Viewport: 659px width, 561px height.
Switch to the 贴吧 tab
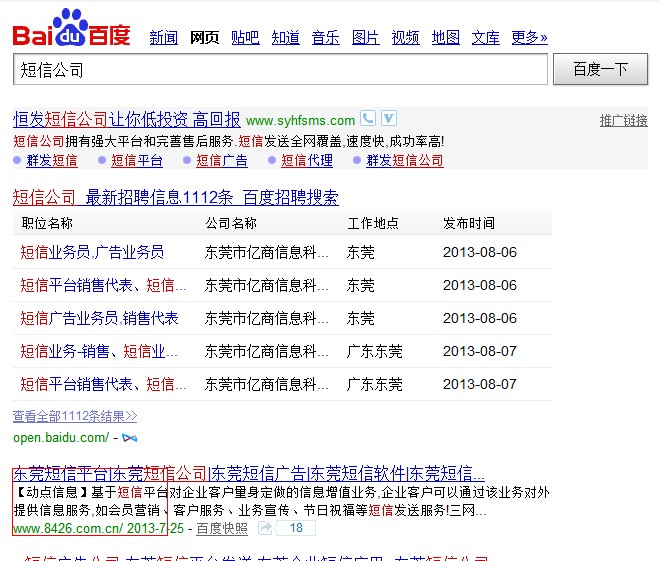click(245, 37)
